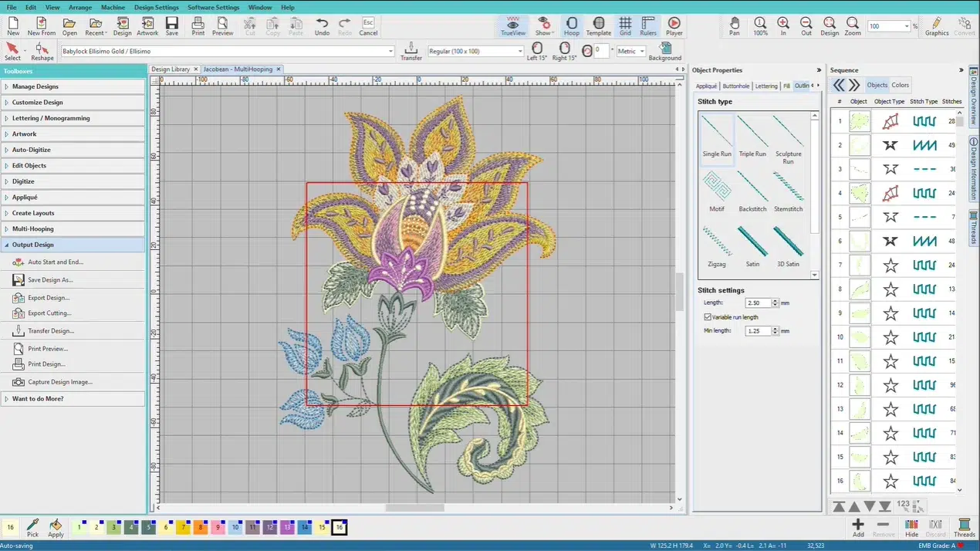Choose the Stemstitch stitch type
980x551 pixels.
tap(788, 192)
